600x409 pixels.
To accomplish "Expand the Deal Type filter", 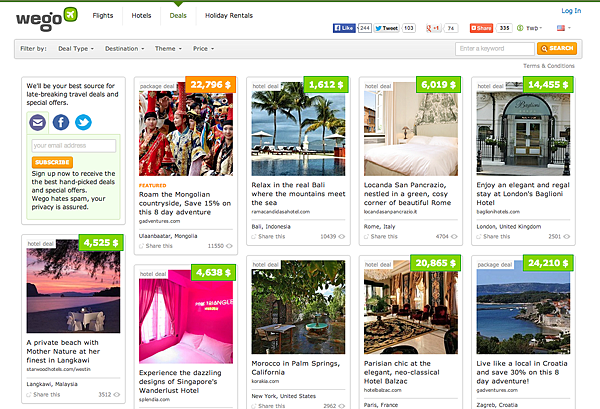I will 76,49.
